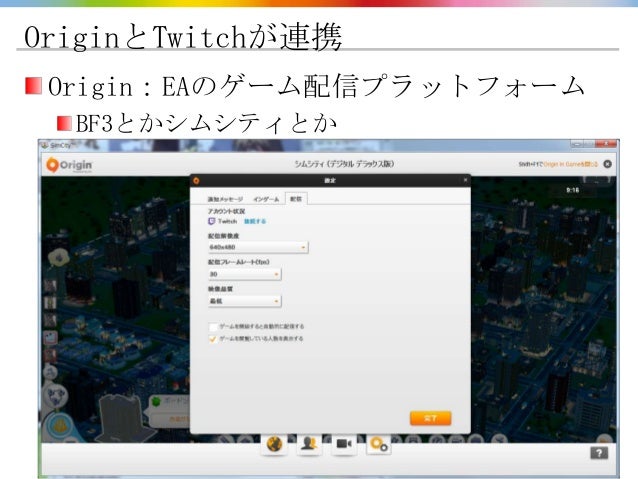Image resolution: width=638 pixels, height=479 pixels.
Task: Click the Origin logo in overlay header
Action: pyautogui.click(x=69, y=165)
